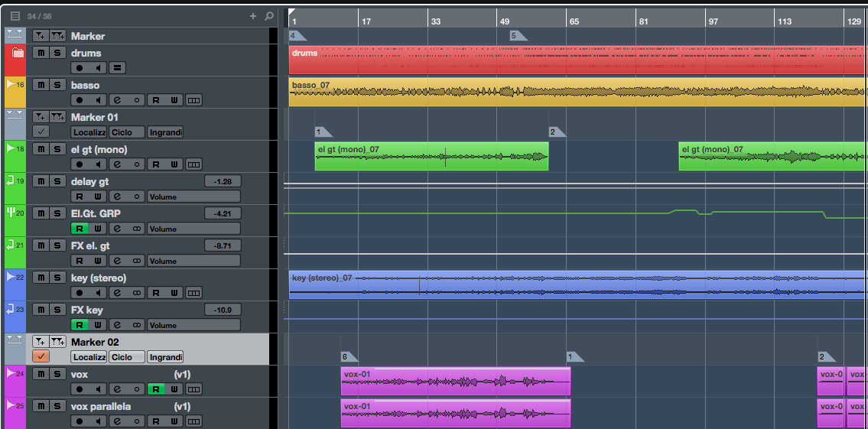Screen dimensions: 868x429
Task: Open Ciclo dropdown on Marker 01
Action: pos(127,132)
